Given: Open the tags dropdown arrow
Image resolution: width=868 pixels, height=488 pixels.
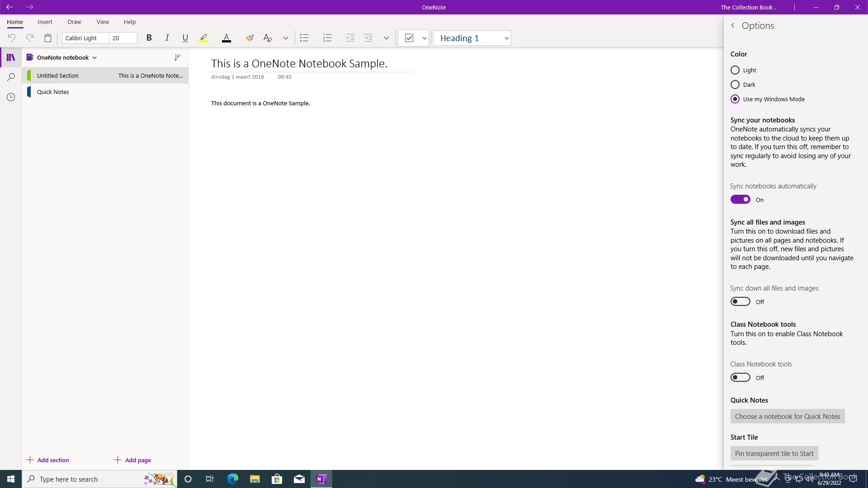Looking at the screenshot, I should [x=425, y=38].
